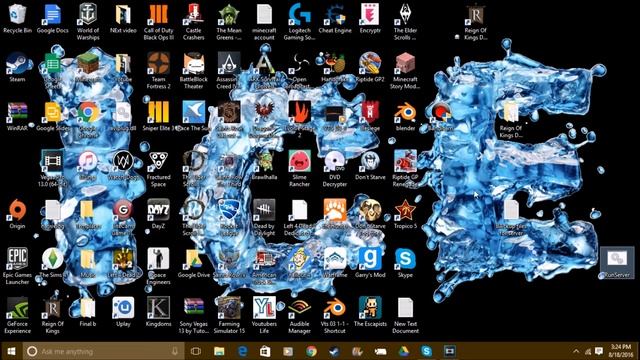Select the blender desktop icon
The image size is (640, 360).
click(x=405, y=117)
